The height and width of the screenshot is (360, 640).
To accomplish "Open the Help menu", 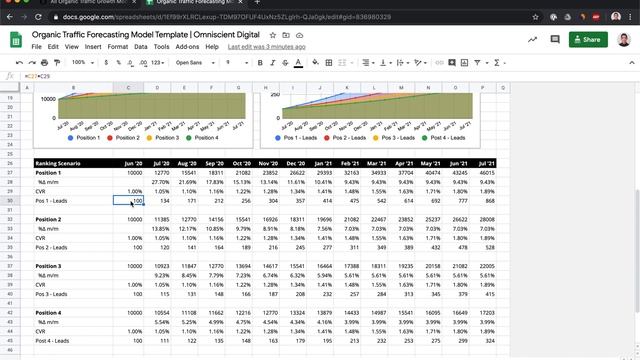I will click(x=212, y=47).
